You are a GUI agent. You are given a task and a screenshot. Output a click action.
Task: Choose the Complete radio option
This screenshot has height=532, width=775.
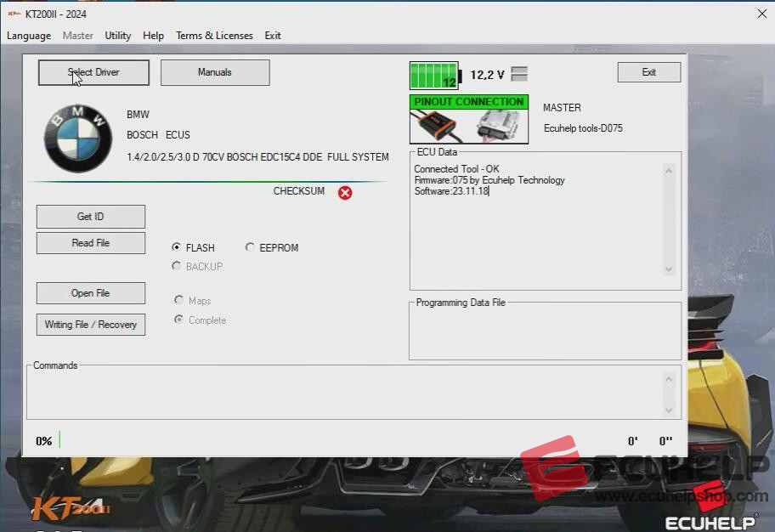(x=179, y=320)
